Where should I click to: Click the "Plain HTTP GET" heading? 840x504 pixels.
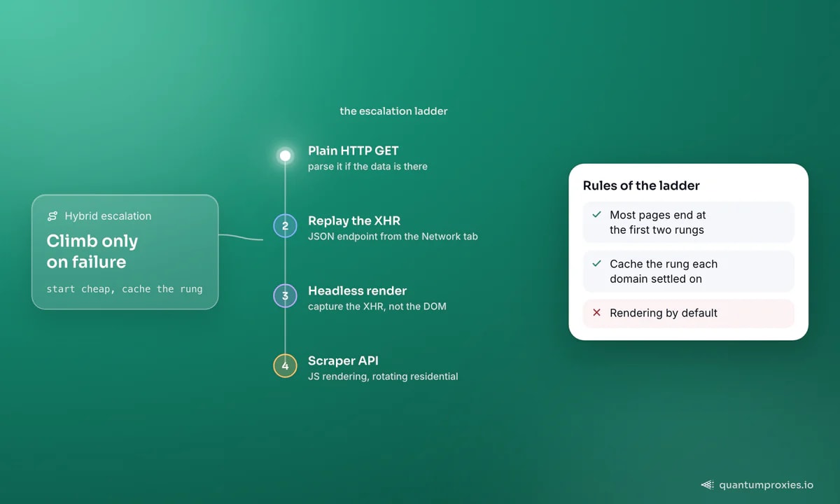coord(353,150)
